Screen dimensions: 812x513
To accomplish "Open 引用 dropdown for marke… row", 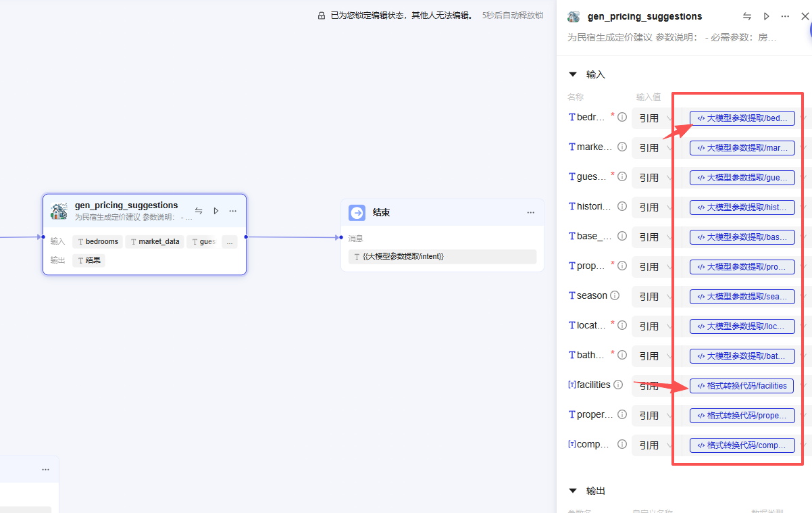I will coord(655,148).
